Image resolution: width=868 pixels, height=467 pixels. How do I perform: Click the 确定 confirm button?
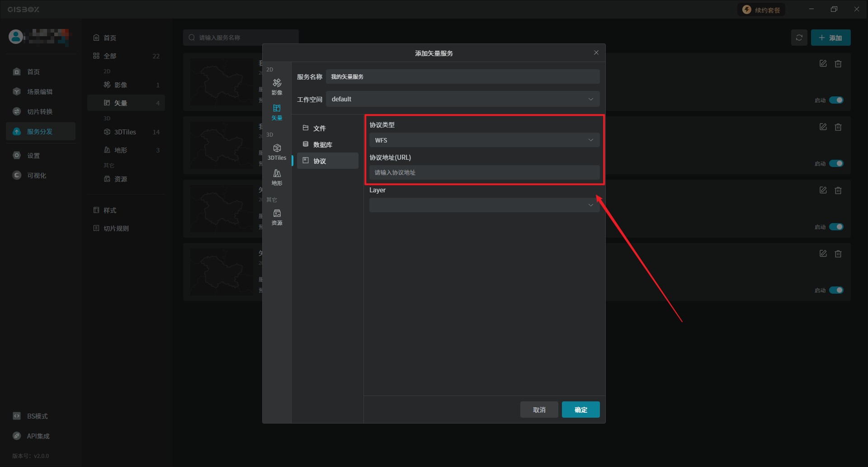(580, 410)
